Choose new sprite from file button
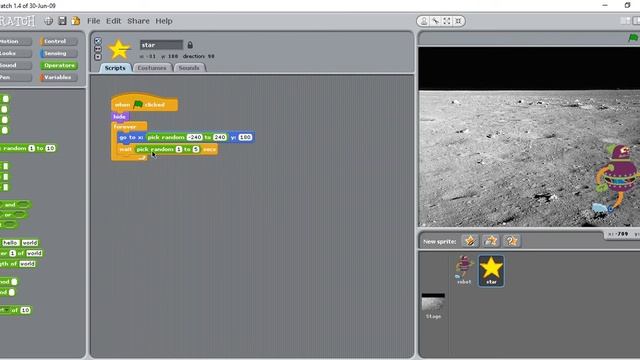This screenshot has height=360, width=640. (x=491, y=241)
